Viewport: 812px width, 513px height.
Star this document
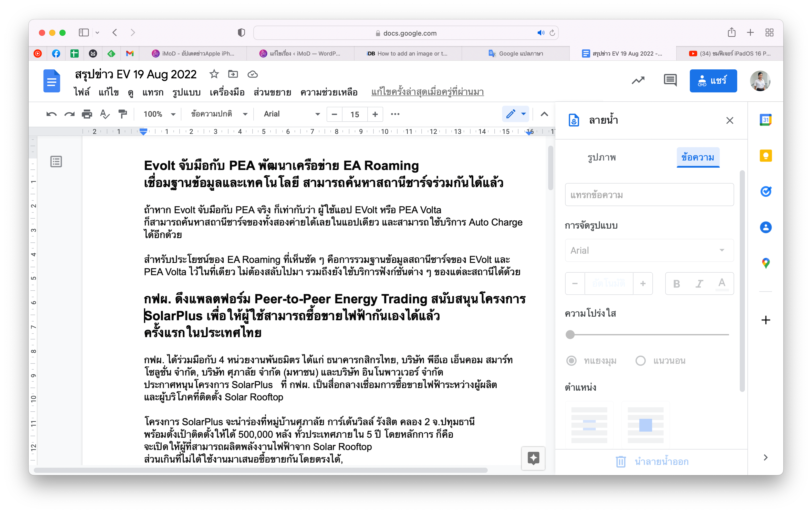(214, 74)
